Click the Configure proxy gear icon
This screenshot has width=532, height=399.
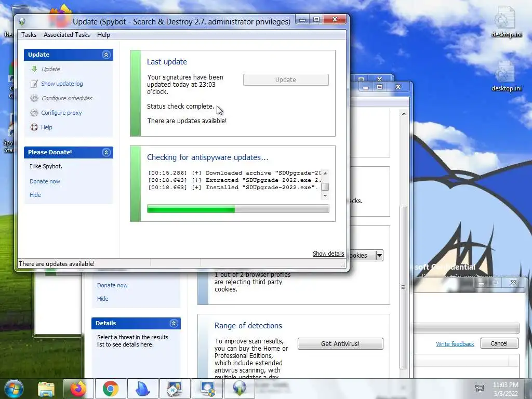pyautogui.click(x=34, y=113)
